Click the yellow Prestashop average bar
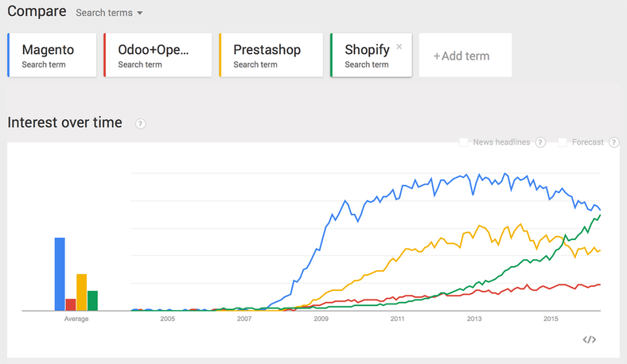Screen dimensions: 627x364 (x=81, y=292)
